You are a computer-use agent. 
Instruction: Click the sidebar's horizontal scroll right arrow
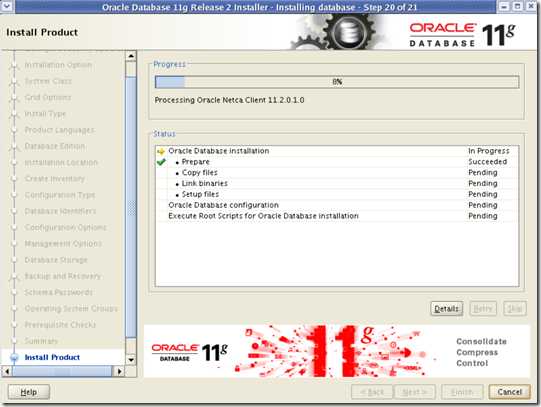(119, 371)
